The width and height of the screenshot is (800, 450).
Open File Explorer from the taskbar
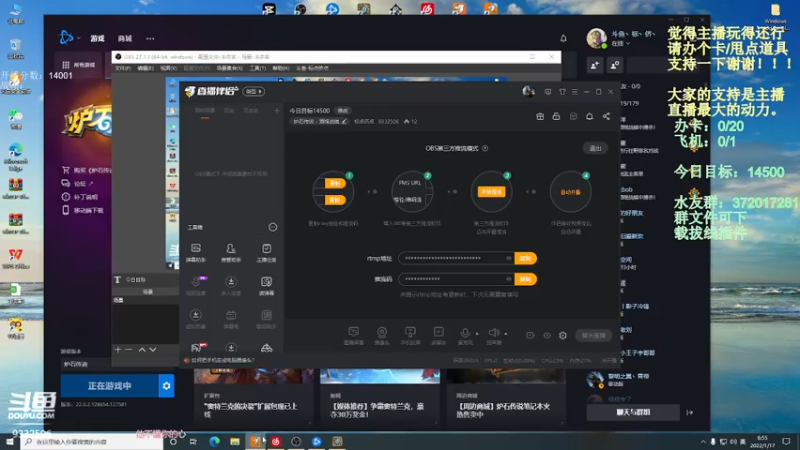(x=235, y=441)
